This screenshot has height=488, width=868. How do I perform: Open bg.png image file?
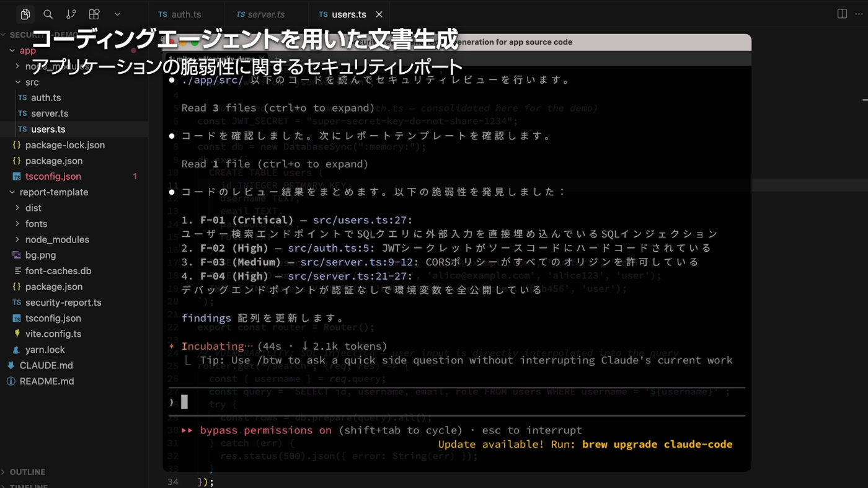point(40,255)
